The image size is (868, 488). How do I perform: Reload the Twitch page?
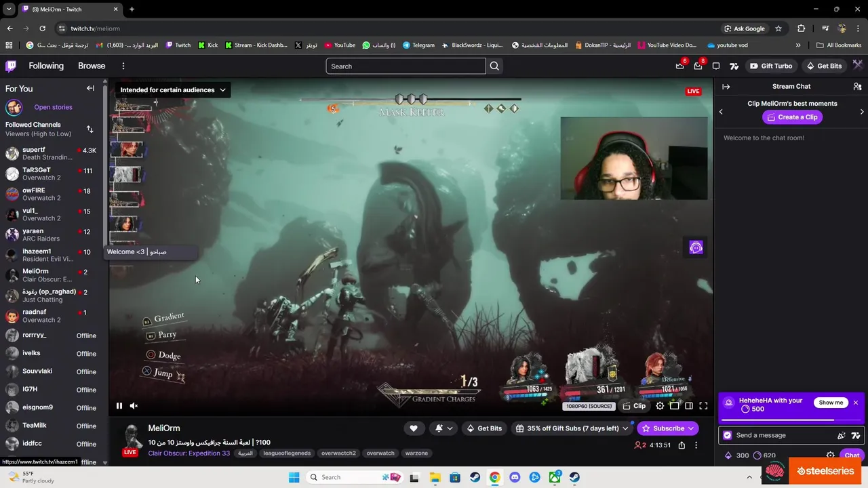point(42,28)
